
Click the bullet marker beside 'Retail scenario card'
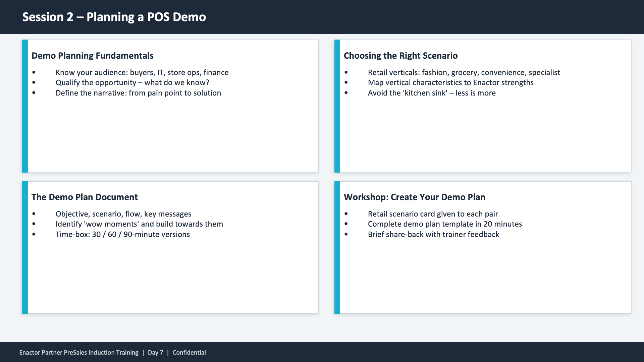coord(346,214)
